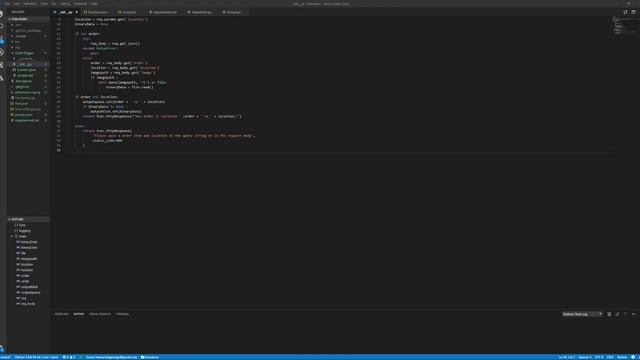Switch to the requirements.txt editor tab
This screenshot has height=360, width=640.
163,12
